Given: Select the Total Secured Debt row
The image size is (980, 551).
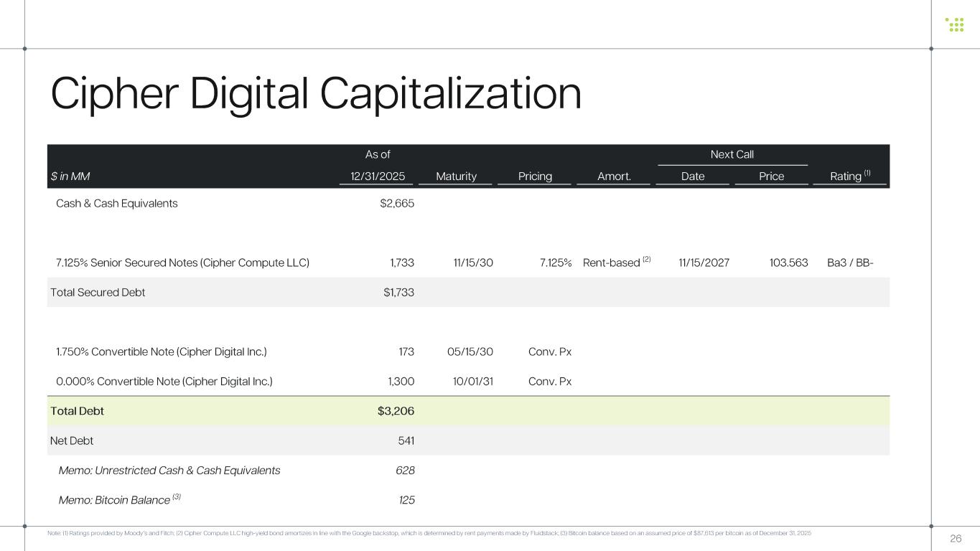Looking at the screenshot, I should (x=98, y=293).
